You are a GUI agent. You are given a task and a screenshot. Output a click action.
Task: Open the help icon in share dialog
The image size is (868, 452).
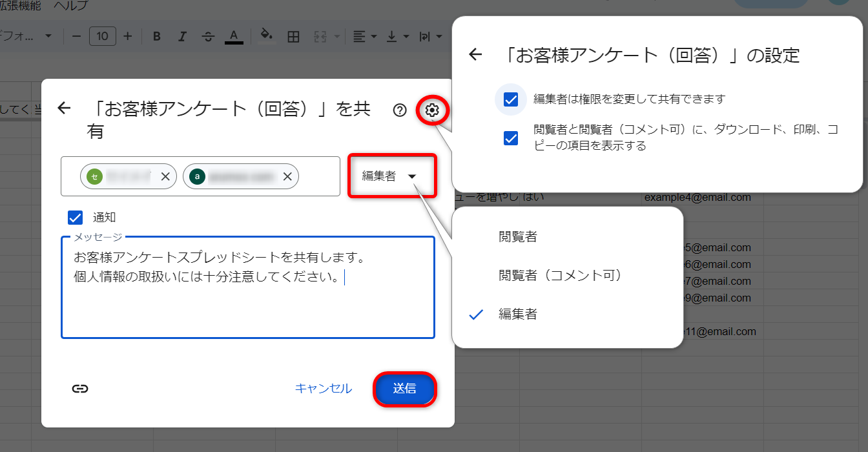[x=400, y=110]
